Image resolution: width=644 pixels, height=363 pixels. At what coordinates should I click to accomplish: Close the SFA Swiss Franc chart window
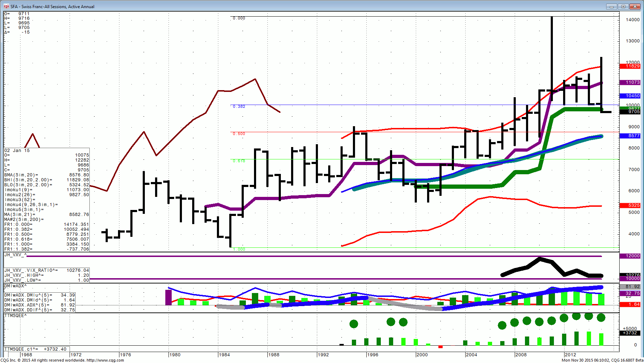coord(636,6)
